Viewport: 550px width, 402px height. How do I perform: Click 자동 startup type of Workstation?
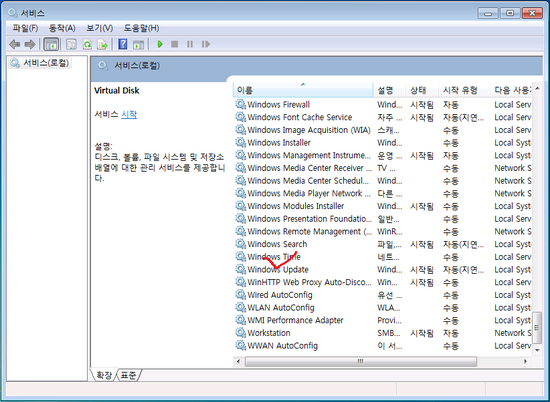[x=451, y=333]
